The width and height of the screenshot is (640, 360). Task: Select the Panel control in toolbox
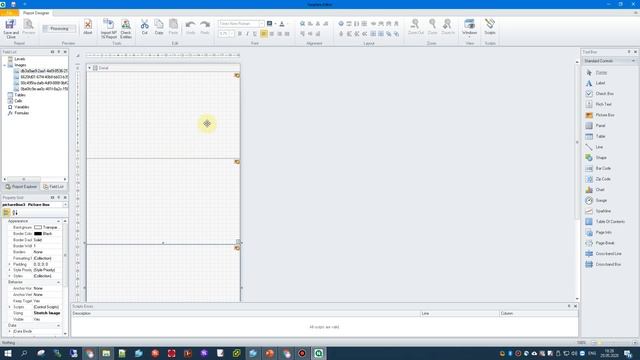click(x=600, y=126)
